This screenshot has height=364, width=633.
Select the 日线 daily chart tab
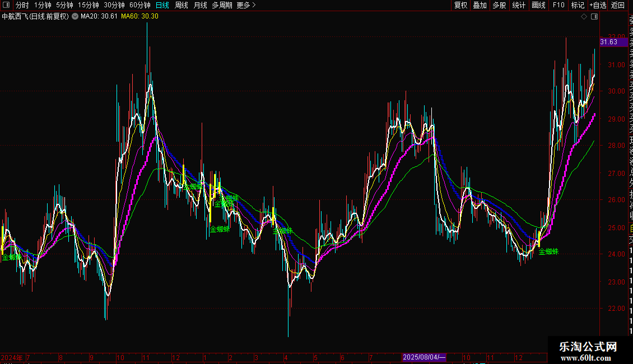tap(162, 5)
